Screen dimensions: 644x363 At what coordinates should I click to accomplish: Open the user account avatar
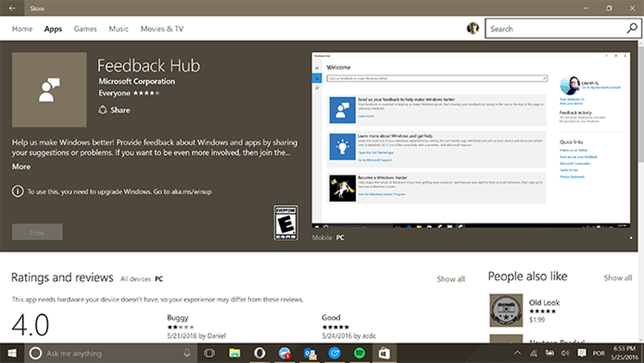(473, 28)
